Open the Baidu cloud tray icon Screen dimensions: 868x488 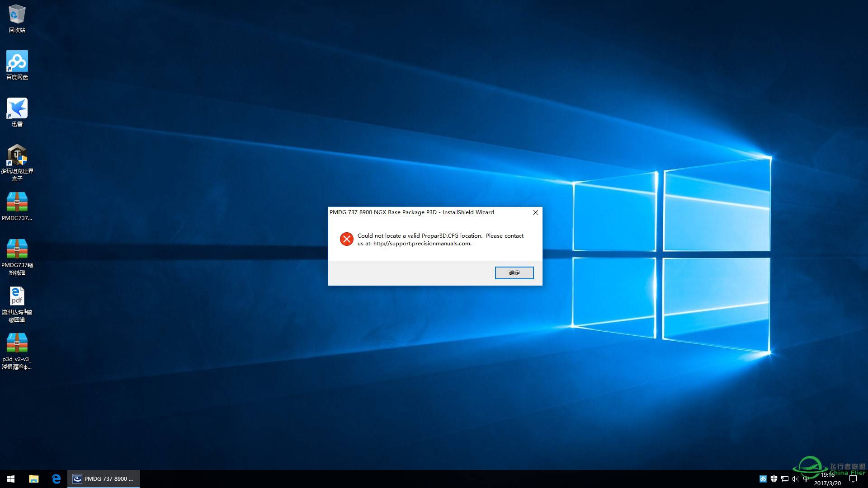point(763,479)
